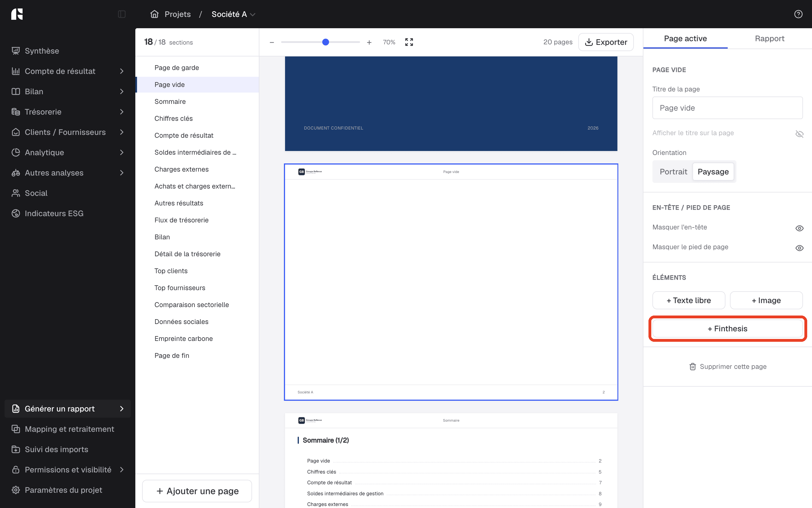Click the app logo in top-left corner
Screen dimensions: 812x508
click(17, 14)
